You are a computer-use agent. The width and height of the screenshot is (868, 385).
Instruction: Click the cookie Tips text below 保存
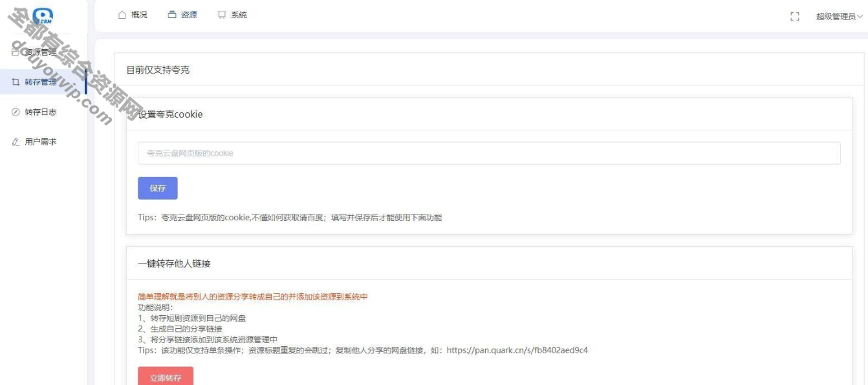[x=290, y=218]
